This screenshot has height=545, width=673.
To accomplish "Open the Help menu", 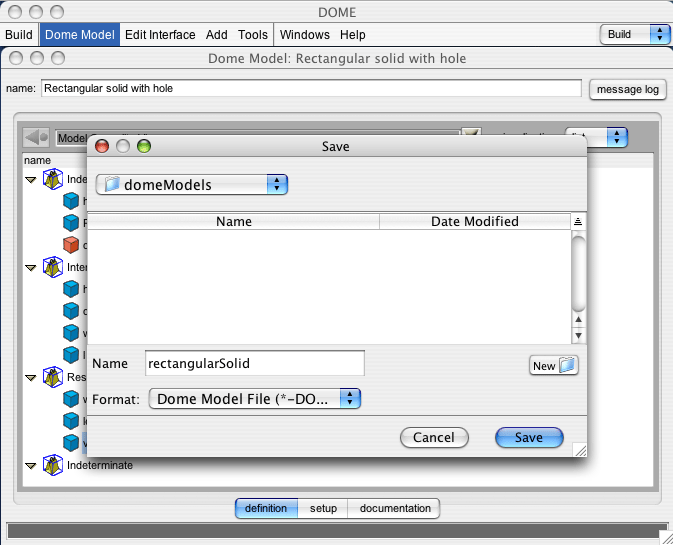I will pos(353,34).
